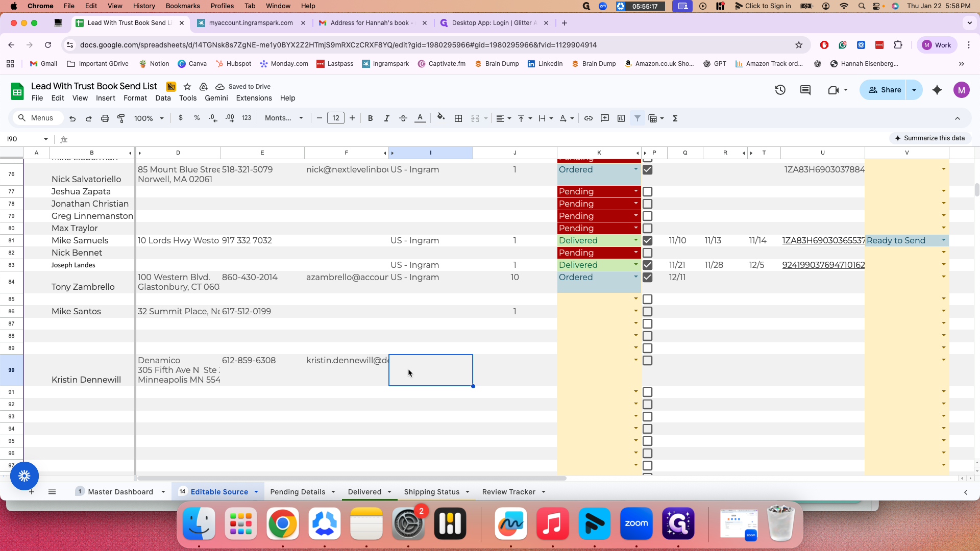This screenshot has height=551, width=980.
Task: Check the checkbox in Jeshua Zapata row
Action: click(x=648, y=192)
